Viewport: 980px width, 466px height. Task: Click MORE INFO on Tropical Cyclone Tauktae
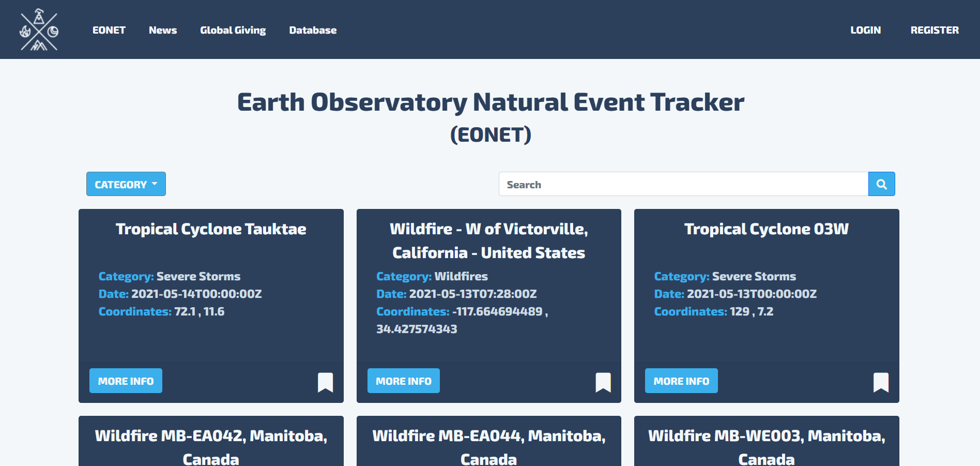[x=125, y=381]
